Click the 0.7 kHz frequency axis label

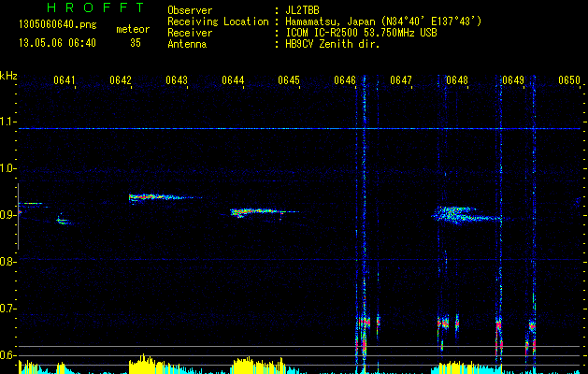9,309
